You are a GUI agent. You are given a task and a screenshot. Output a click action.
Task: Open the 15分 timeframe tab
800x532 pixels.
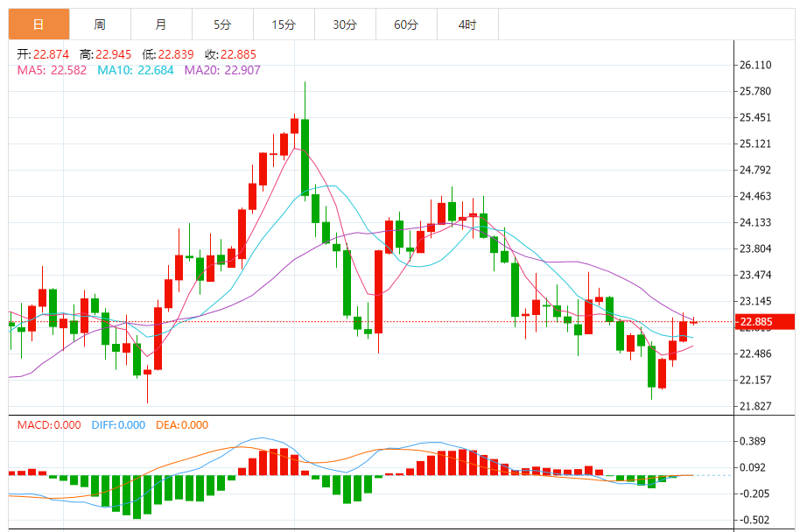coord(284,24)
